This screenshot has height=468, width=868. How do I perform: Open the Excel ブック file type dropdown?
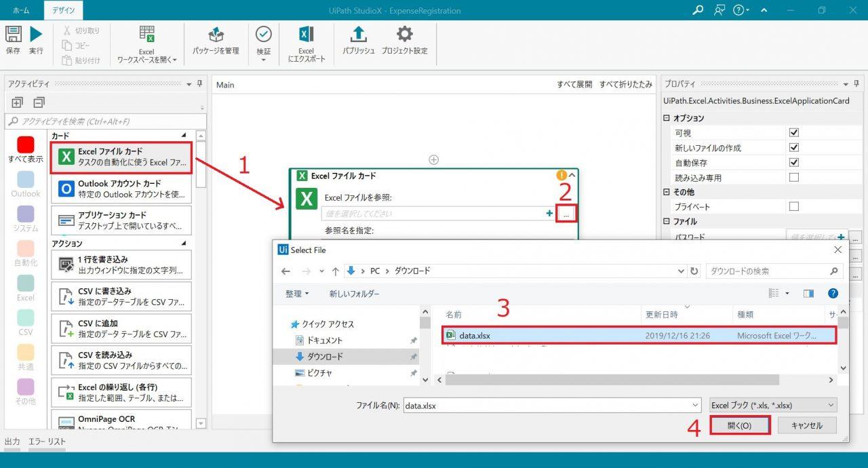773,406
